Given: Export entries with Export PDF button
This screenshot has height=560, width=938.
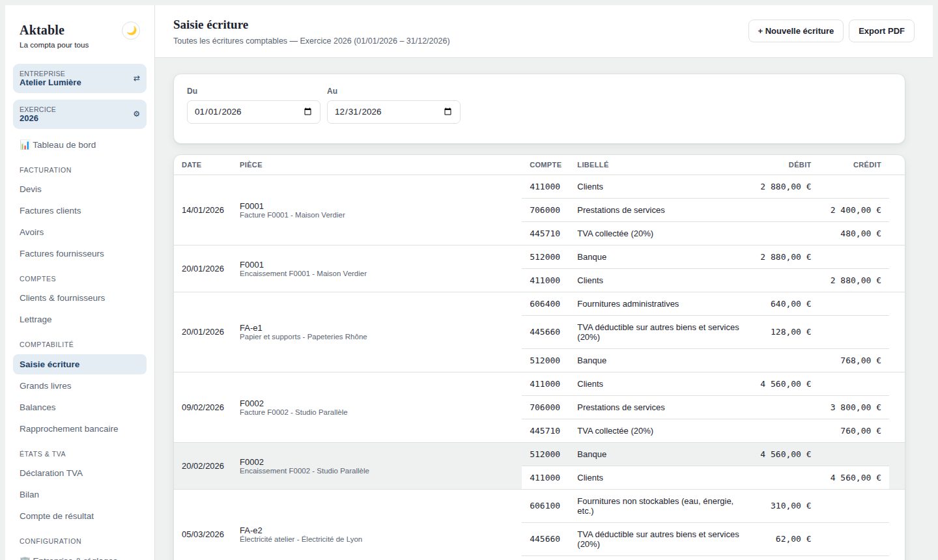Looking at the screenshot, I should tap(881, 31).
